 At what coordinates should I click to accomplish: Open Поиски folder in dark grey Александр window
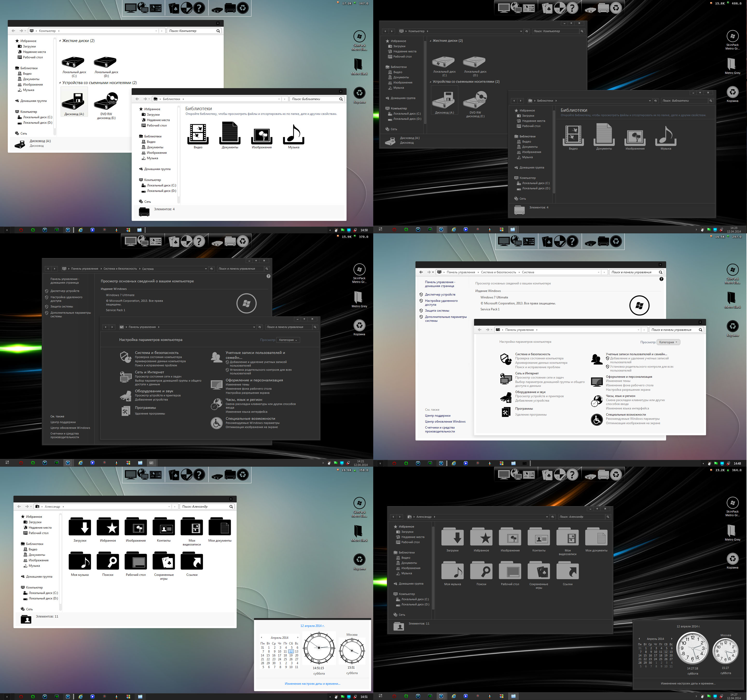tap(481, 571)
